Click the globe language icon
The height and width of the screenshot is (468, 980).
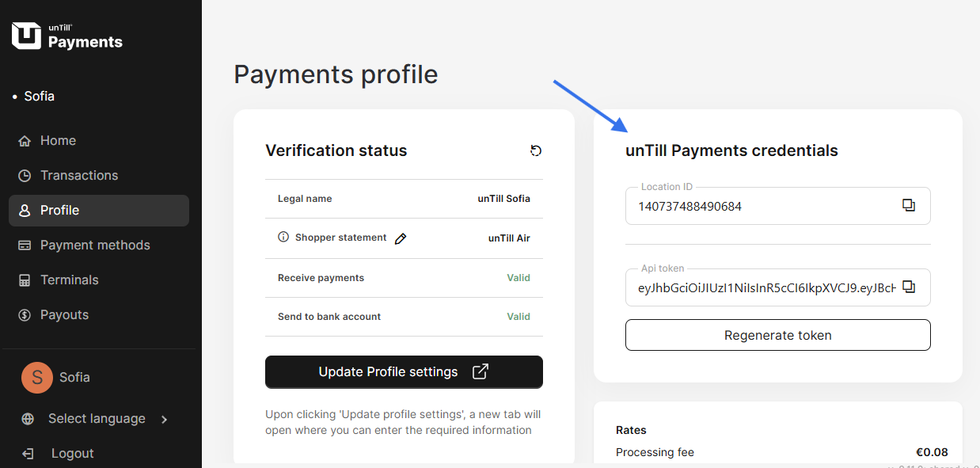(x=28, y=419)
